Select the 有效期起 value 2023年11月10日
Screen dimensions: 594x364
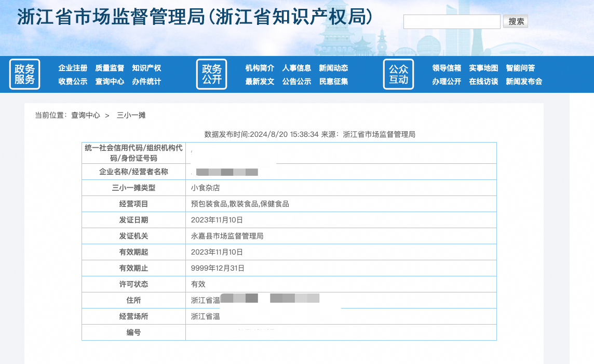pyautogui.click(x=217, y=252)
